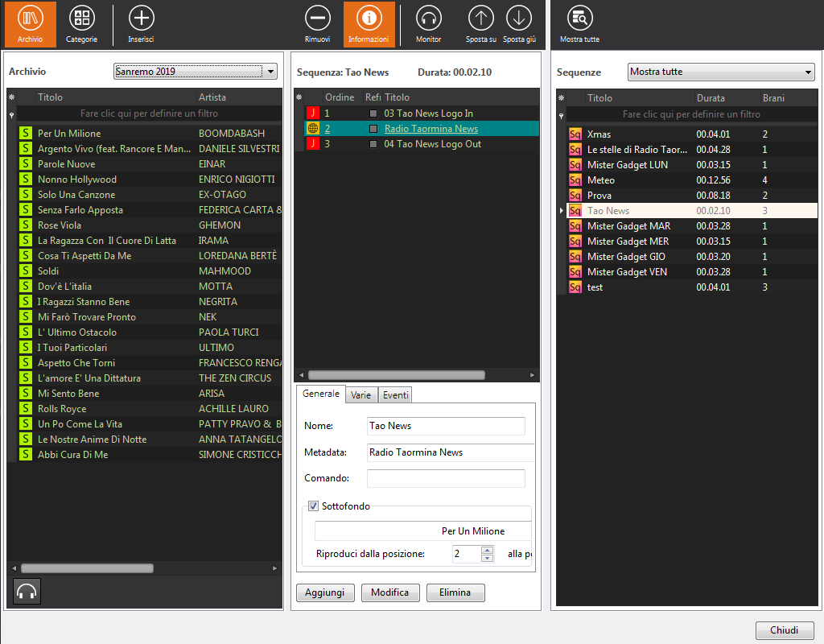824x644 pixels.
Task: Toggle checkbox for 03 Tao News Logo In
Action: point(373,114)
